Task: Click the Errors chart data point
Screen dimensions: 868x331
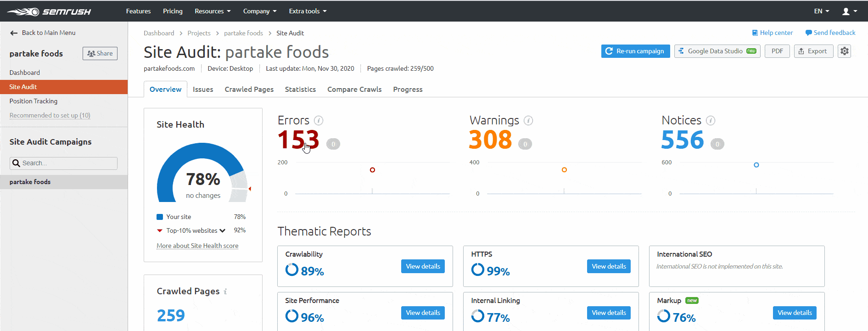Action: [x=372, y=170]
